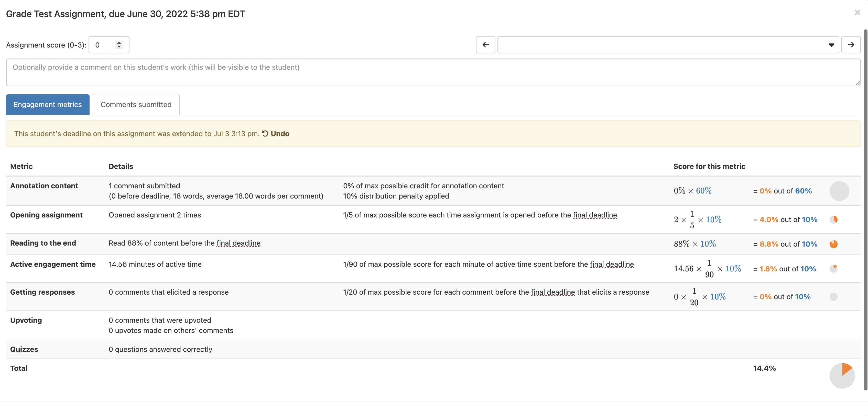Image resolution: width=868 pixels, height=416 pixels.
Task: Click the next student right arrow
Action: (x=851, y=45)
